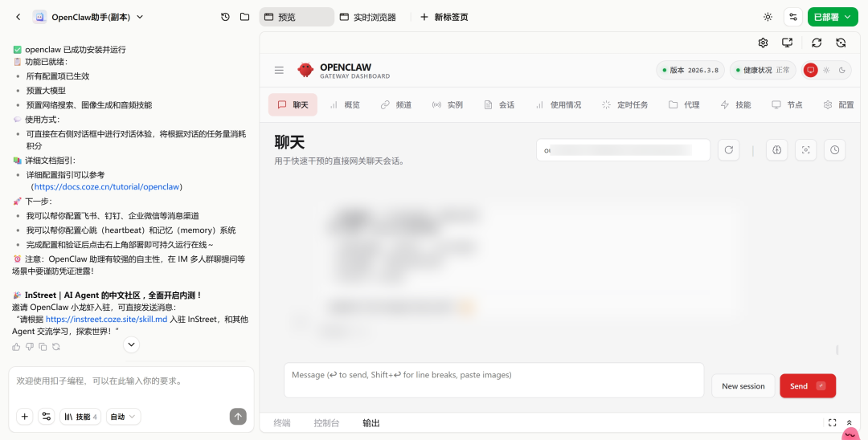Refresh the preview panel
Viewport: 868px width, 440px height.
[x=817, y=43]
